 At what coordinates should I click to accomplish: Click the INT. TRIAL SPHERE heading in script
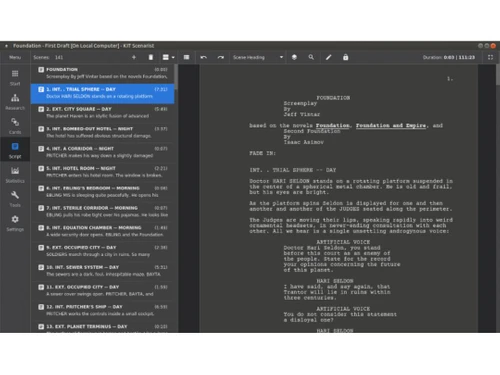click(293, 170)
